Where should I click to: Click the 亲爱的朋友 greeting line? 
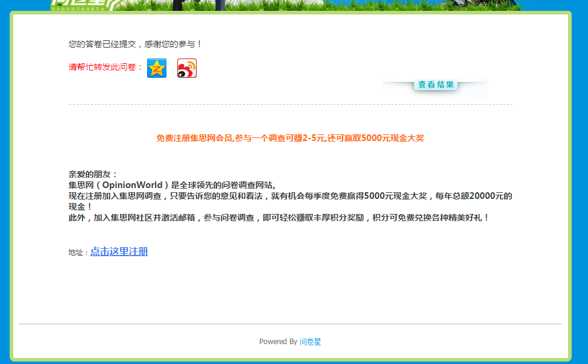(93, 174)
